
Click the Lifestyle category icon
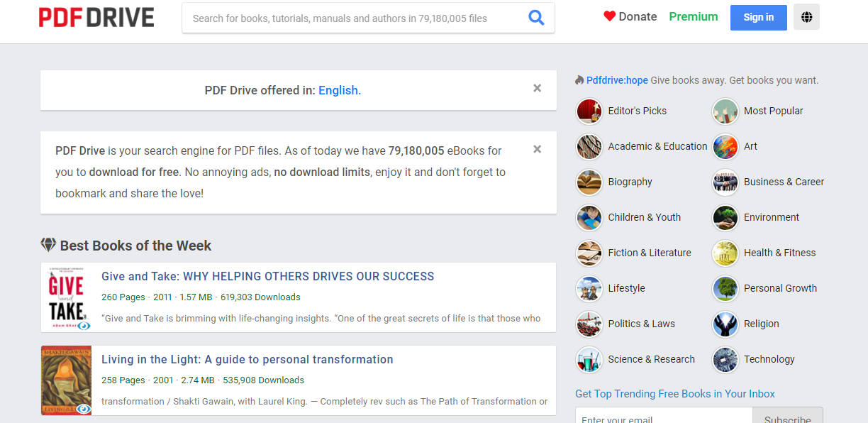pyautogui.click(x=589, y=288)
